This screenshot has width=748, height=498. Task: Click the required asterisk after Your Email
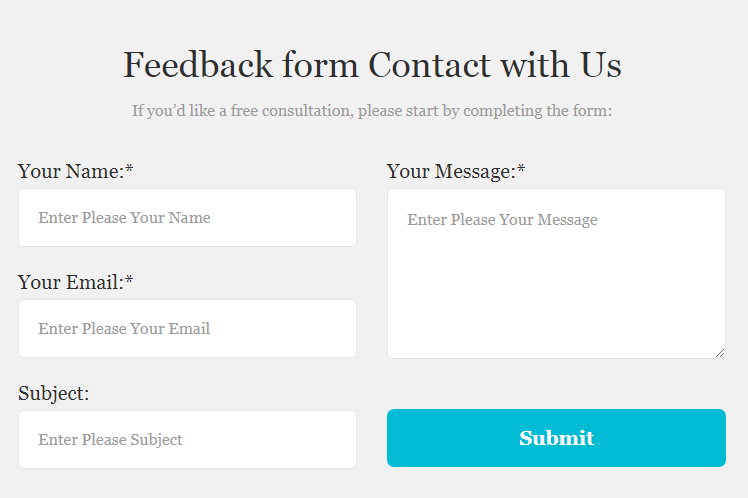[129, 279]
